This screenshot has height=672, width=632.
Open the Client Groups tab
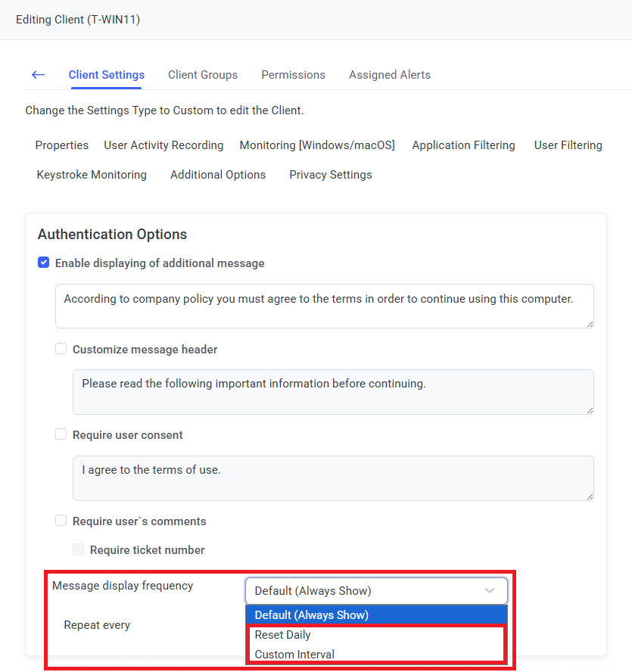203,75
